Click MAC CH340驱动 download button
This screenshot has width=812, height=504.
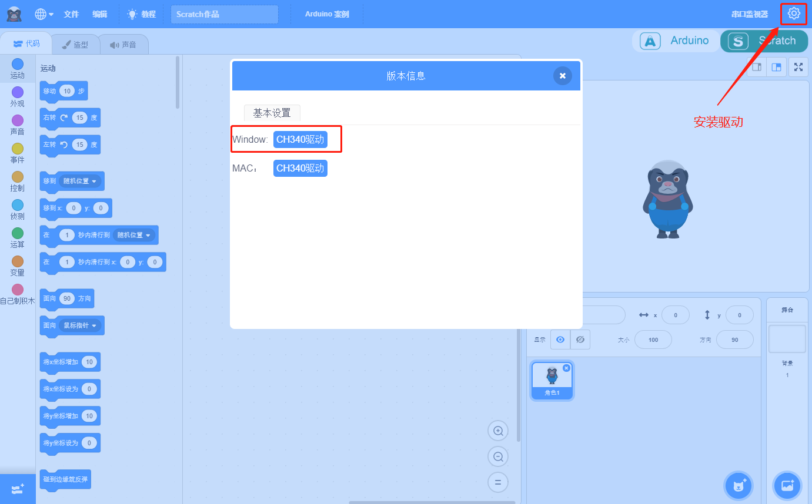click(300, 168)
